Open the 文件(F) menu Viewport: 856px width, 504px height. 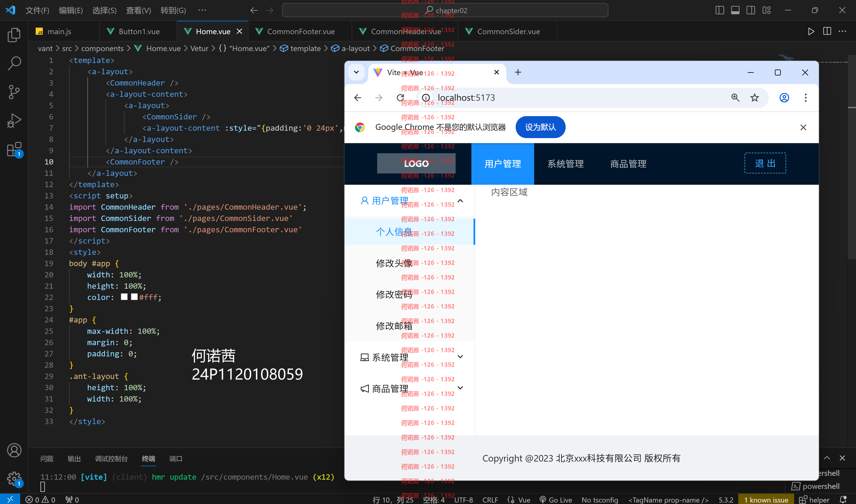pyautogui.click(x=37, y=10)
